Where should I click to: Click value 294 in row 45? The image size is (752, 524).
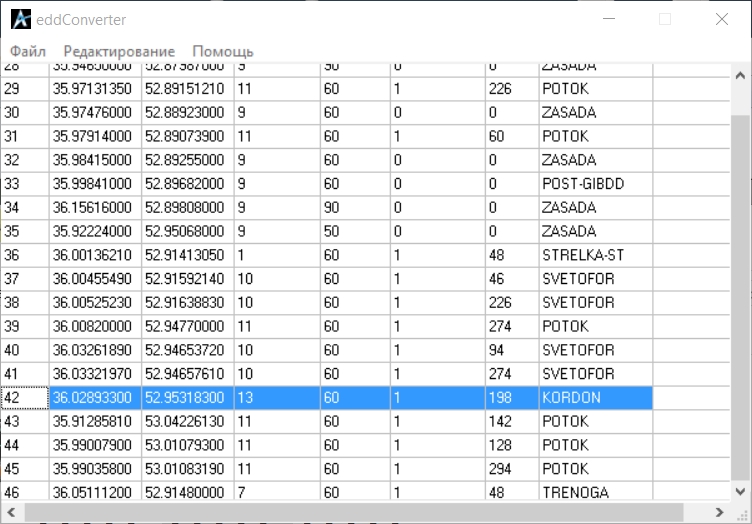point(511,469)
